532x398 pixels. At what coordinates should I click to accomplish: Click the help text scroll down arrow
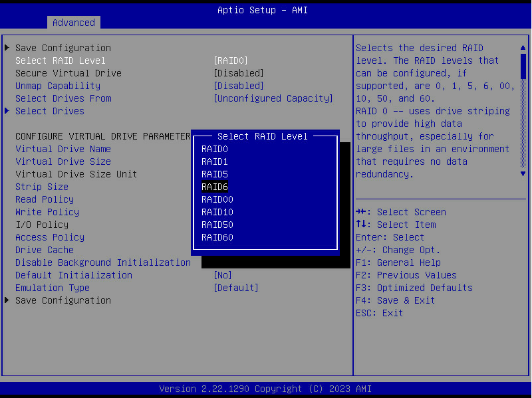(x=523, y=173)
